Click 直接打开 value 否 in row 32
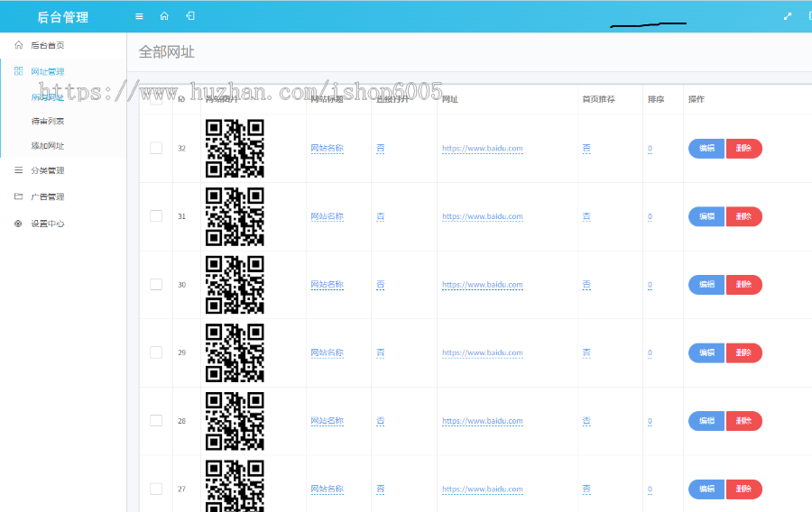812x512 pixels. pyautogui.click(x=381, y=149)
